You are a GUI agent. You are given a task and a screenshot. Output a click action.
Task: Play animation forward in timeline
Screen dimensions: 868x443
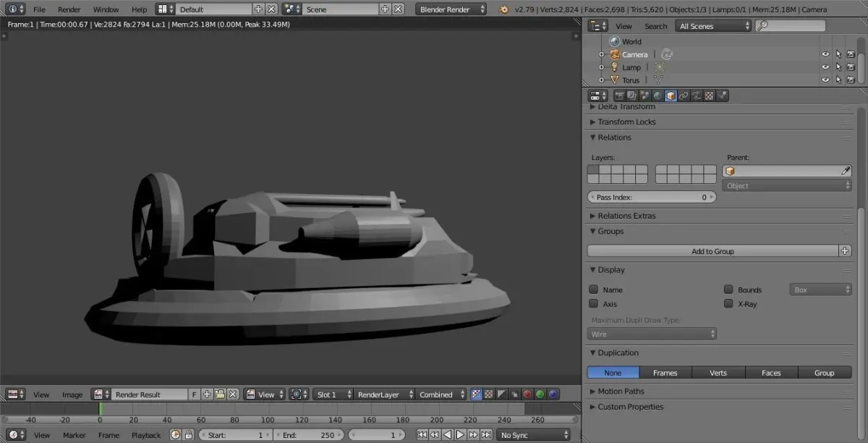(x=460, y=435)
